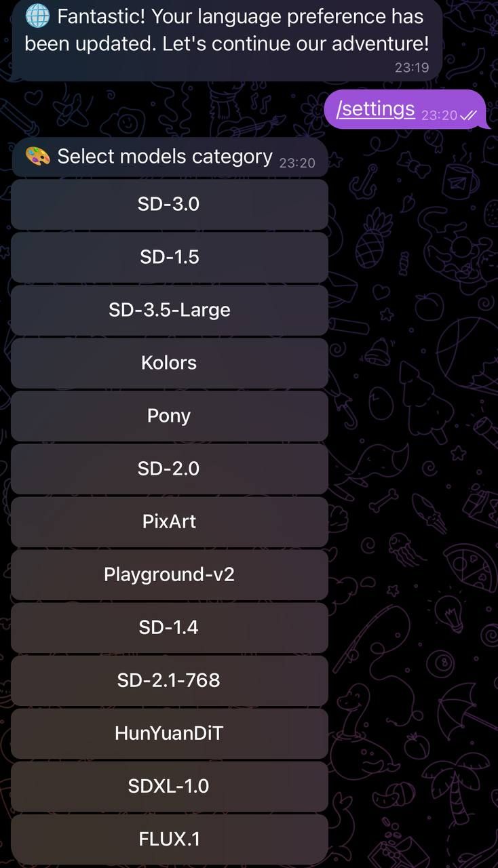Select the SD-2.0 model category
This screenshot has height=868, width=498.
tap(168, 469)
